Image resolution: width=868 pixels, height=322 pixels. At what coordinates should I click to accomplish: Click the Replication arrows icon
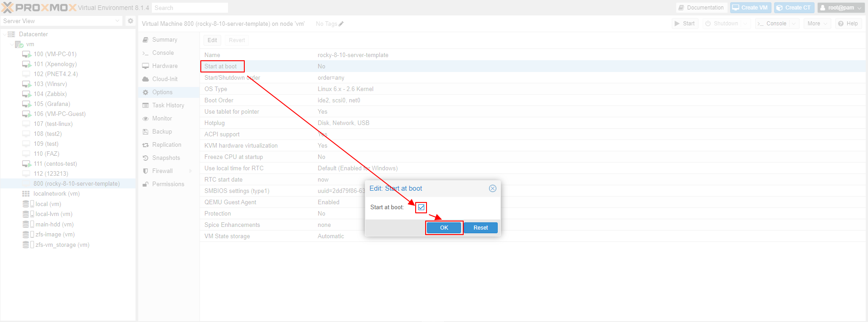pyautogui.click(x=145, y=145)
